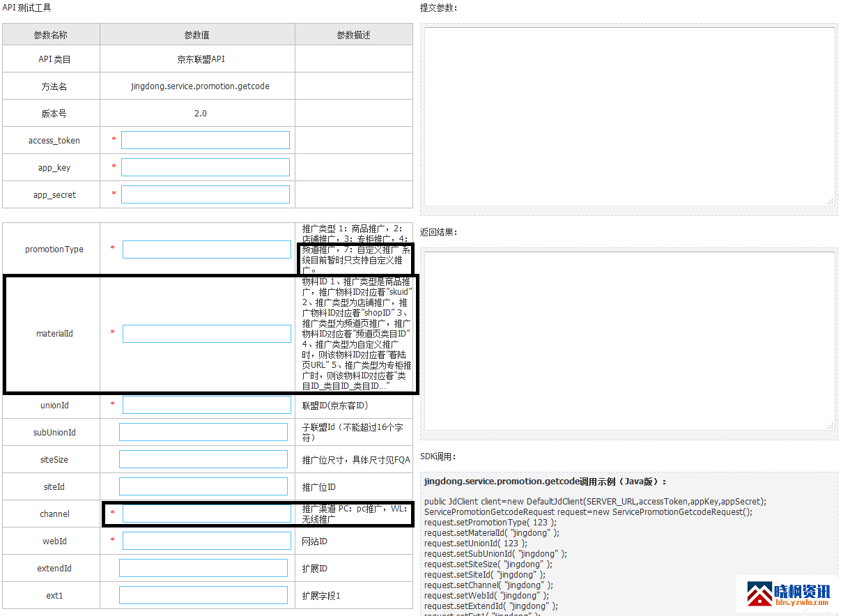
Task: Focus the ext1 input box
Action: point(203,595)
